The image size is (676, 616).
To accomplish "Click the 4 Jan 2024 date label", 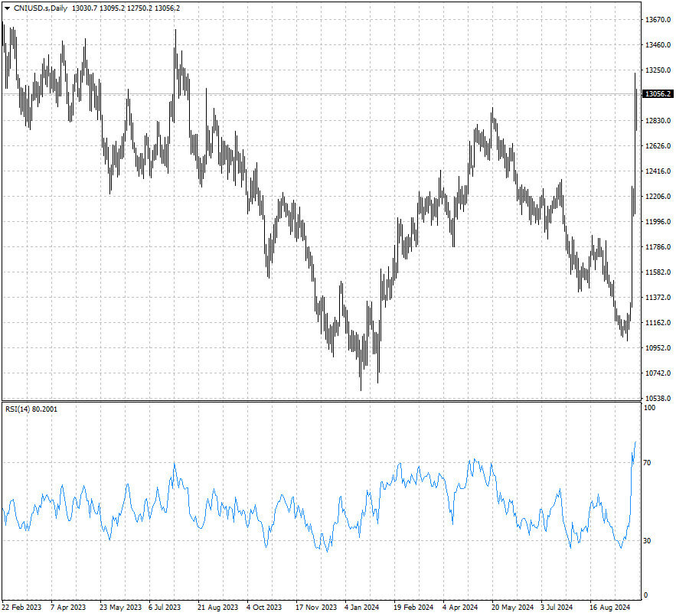I will pos(362,607).
